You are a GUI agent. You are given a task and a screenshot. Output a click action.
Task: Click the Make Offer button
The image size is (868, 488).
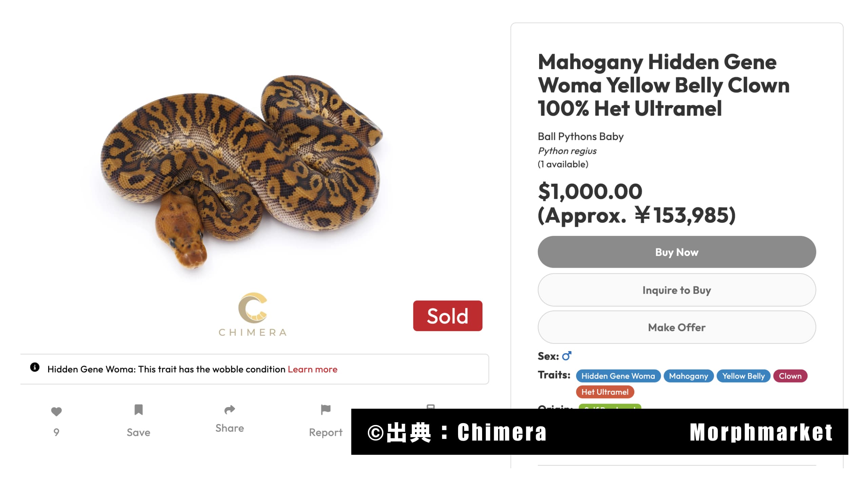click(x=677, y=327)
